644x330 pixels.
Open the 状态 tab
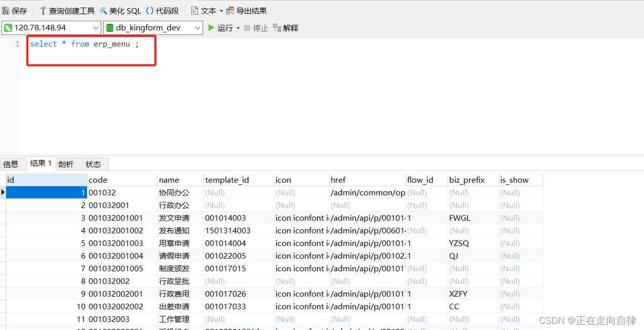(x=93, y=164)
